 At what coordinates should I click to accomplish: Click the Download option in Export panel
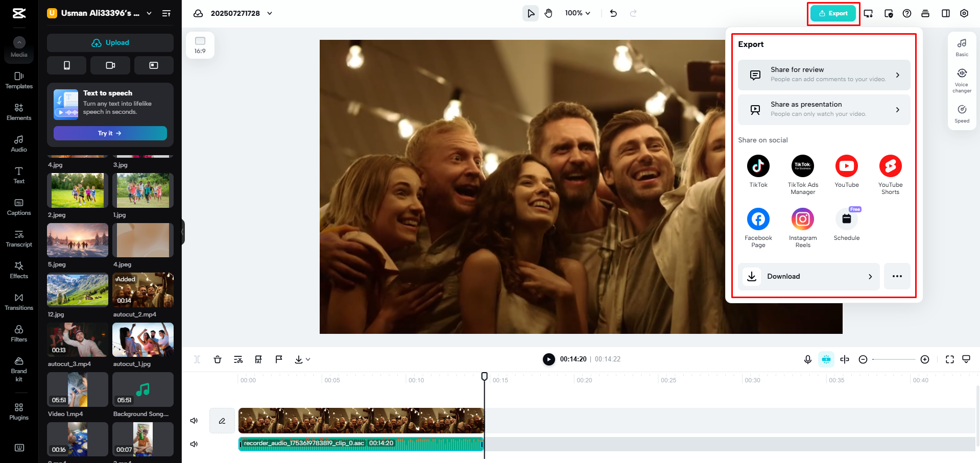coord(808,276)
